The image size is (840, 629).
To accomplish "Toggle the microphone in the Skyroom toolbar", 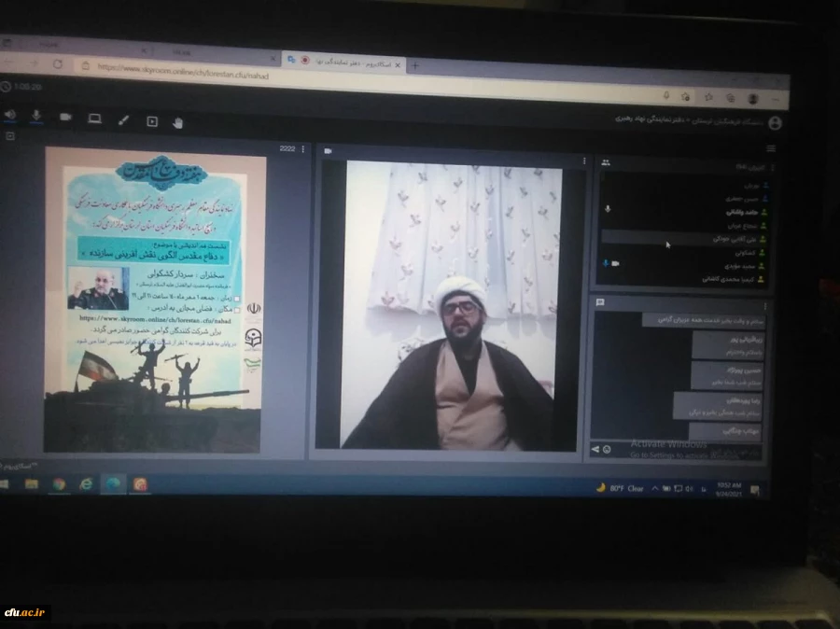I will click(36, 116).
